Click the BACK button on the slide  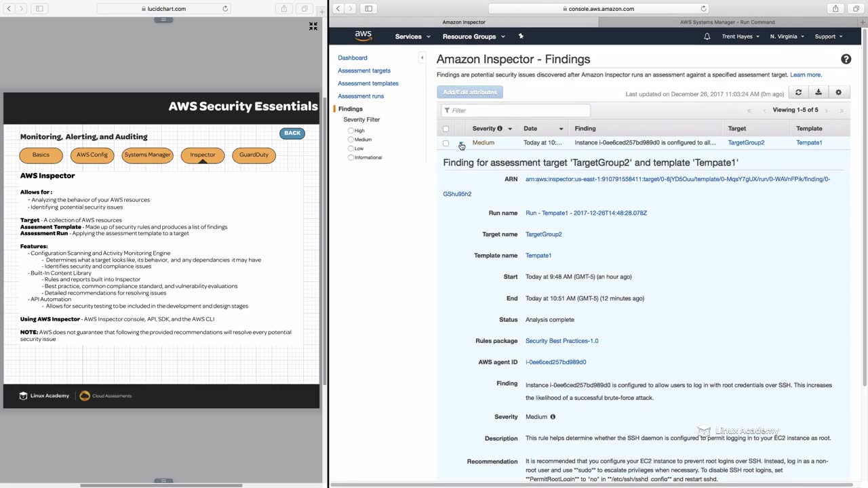[x=292, y=133]
